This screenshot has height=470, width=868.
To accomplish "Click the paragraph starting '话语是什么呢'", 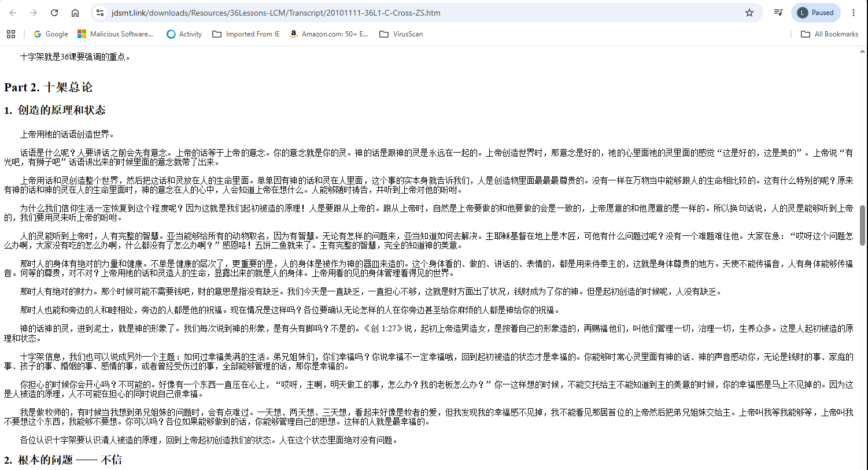I will click(429, 157).
